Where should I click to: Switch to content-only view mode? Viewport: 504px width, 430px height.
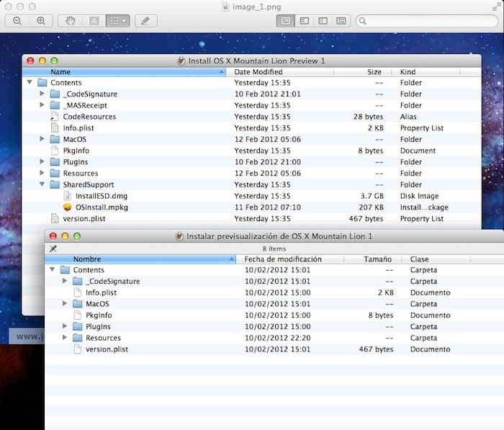click(286, 21)
